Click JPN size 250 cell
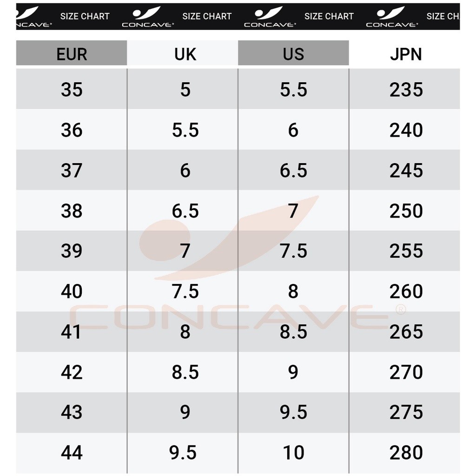 [x=406, y=211]
